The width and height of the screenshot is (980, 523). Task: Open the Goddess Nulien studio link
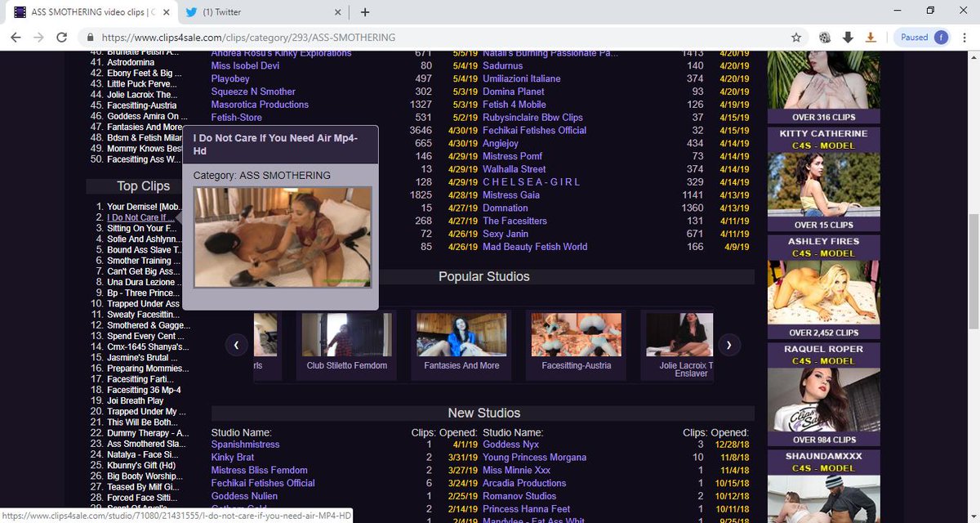tap(246, 496)
